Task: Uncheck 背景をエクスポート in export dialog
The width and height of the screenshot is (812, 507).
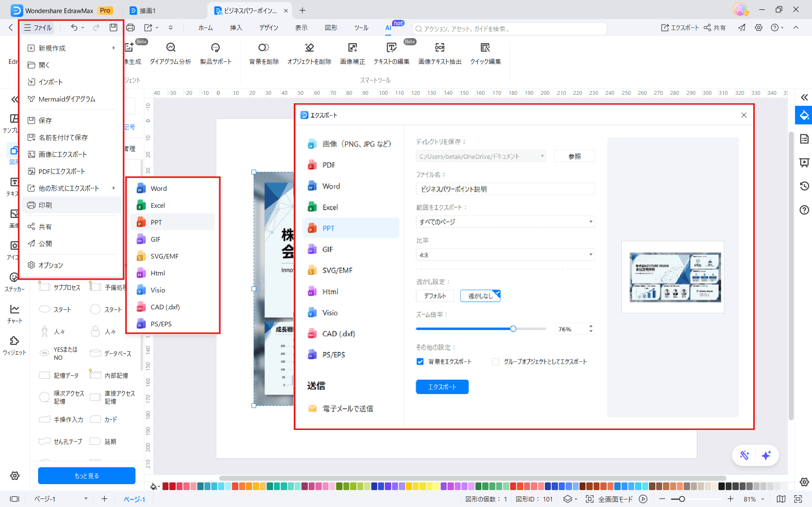Action: pyautogui.click(x=420, y=361)
